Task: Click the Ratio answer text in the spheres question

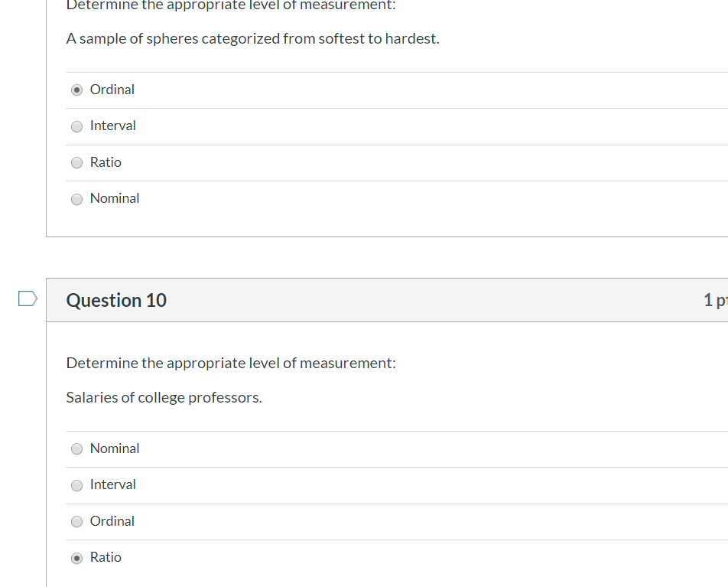Action: (x=105, y=161)
